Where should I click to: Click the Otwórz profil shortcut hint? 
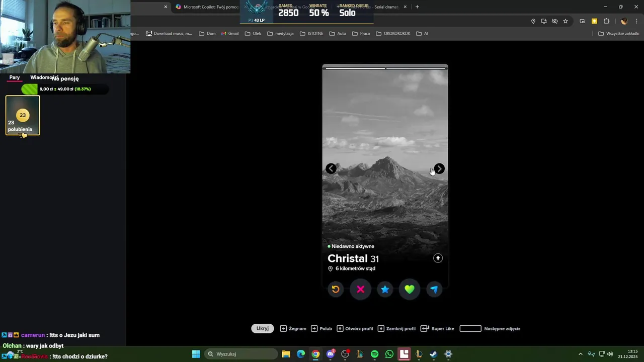(x=355, y=328)
